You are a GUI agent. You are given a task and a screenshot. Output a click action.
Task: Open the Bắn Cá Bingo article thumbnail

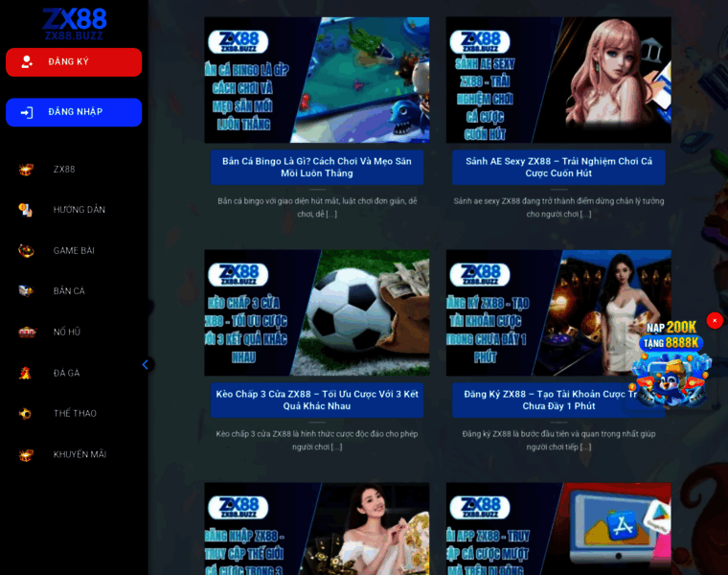coord(317,80)
